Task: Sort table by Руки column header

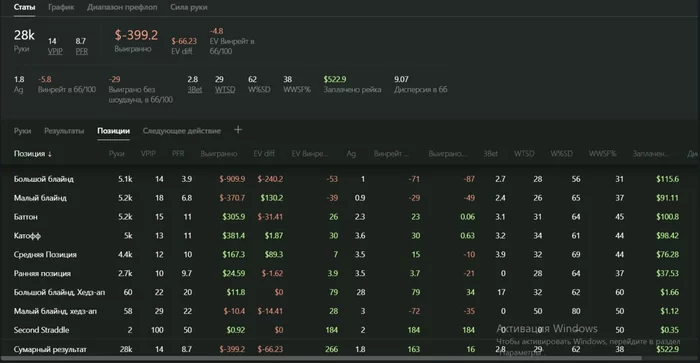Action: pyautogui.click(x=117, y=154)
